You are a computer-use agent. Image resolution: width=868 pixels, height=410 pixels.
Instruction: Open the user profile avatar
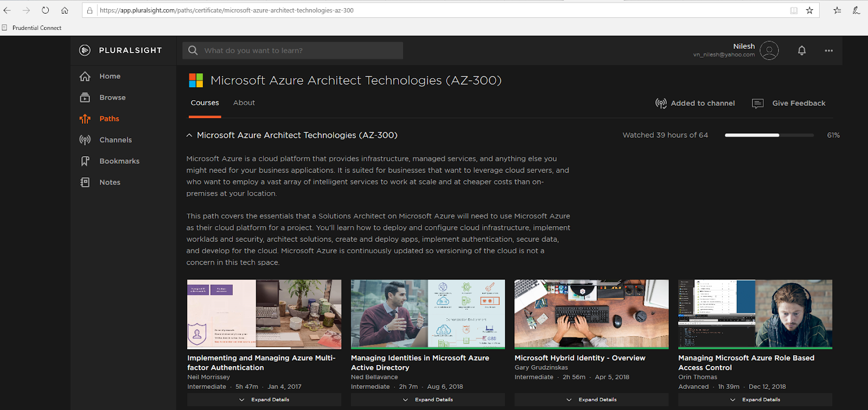769,50
